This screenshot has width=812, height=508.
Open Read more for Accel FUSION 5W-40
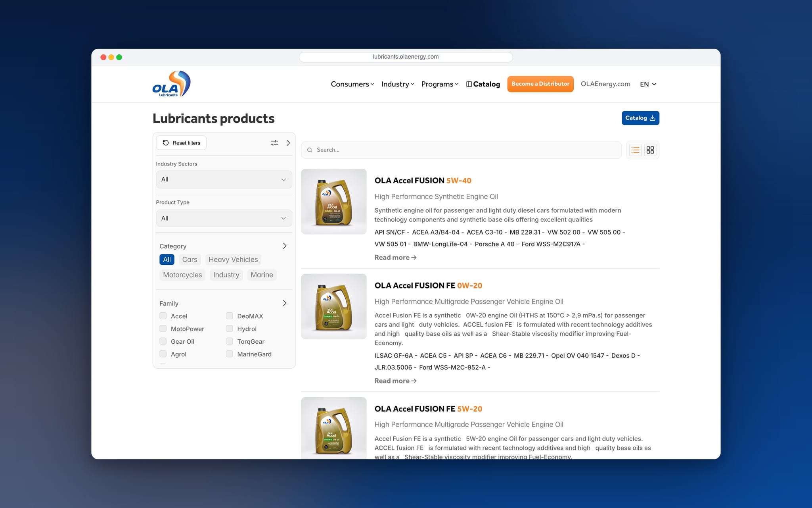[395, 258]
